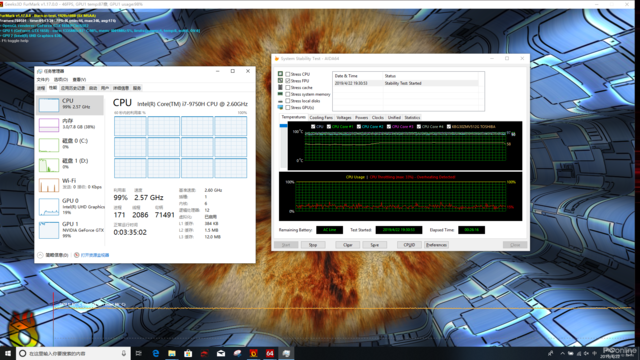This screenshot has width=640, height=360.
Task: Click the cache icon beside Stress cache
Action: tap(280, 87)
